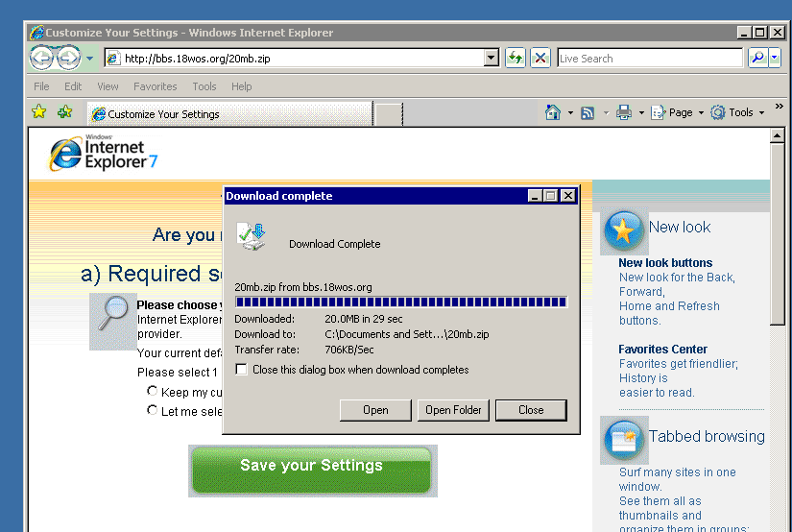The image size is (792, 532).
Task: Click the browser Back arrow button
Action: (x=41, y=59)
